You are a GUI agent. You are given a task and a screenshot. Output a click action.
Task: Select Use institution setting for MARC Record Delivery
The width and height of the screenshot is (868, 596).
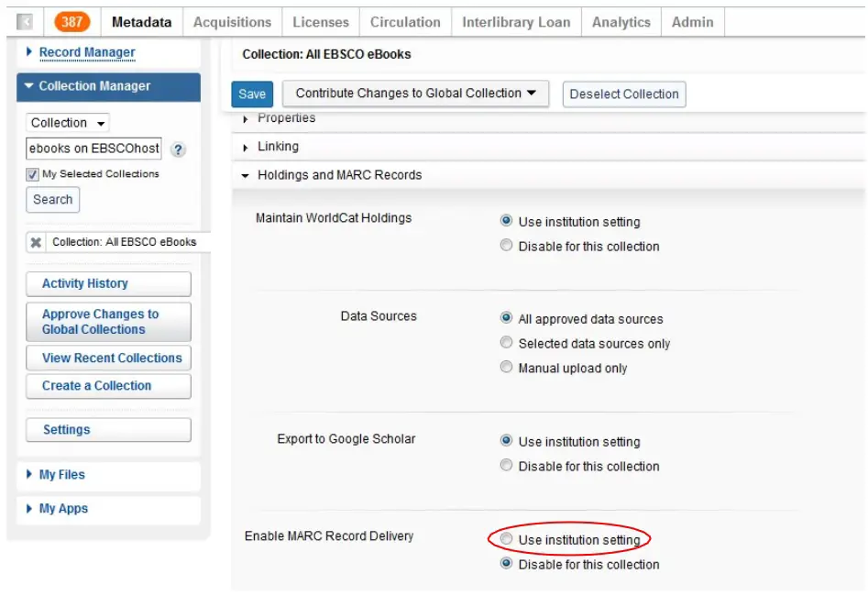(x=507, y=539)
